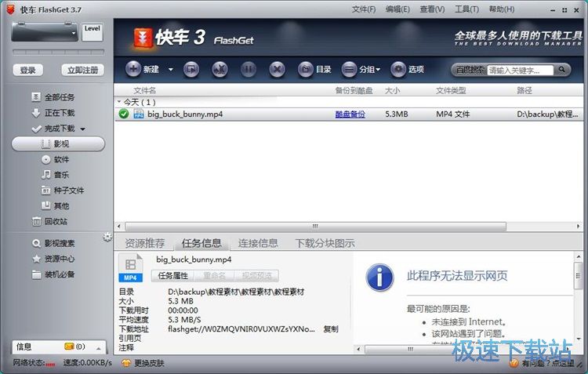The height and width of the screenshot is (374, 588).
Task: Click the delete task X toolbar icon
Action: 277,70
